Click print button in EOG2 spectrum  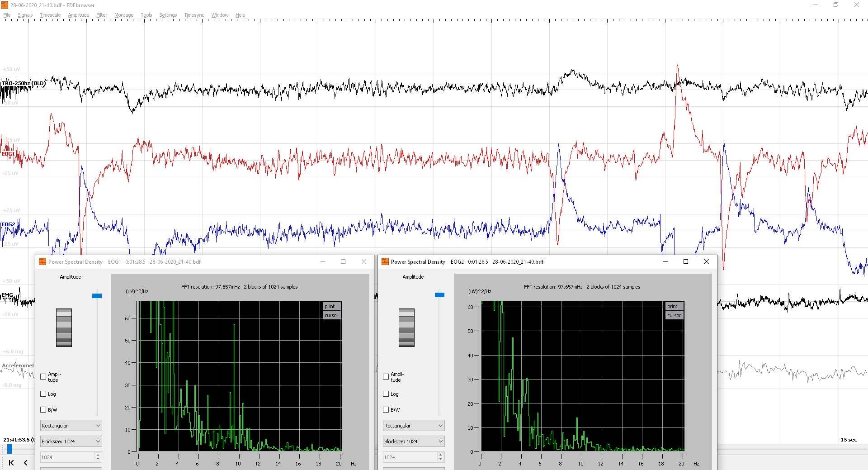point(674,306)
